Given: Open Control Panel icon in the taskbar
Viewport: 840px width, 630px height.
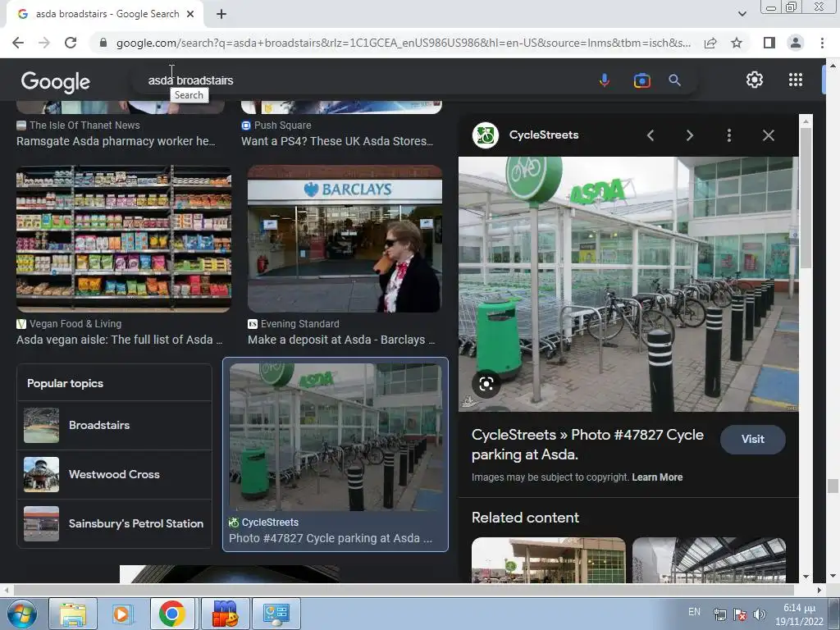Looking at the screenshot, I should (x=276, y=614).
